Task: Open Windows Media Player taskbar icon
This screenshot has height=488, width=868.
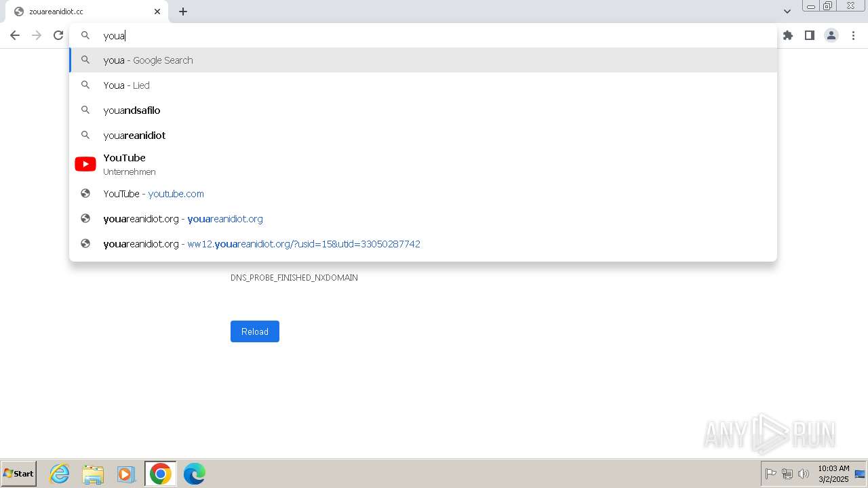Action: [x=126, y=474]
